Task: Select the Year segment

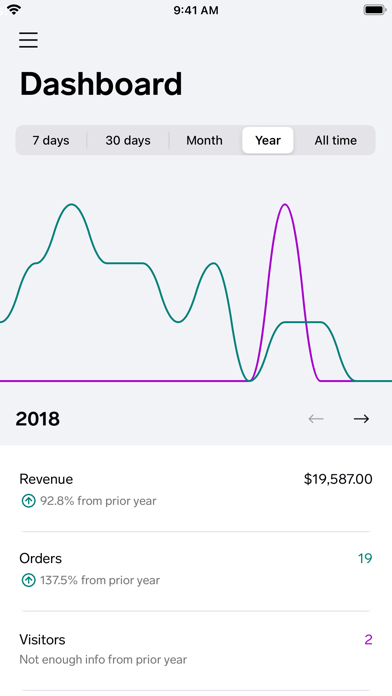Action: click(x=268, y=140)
